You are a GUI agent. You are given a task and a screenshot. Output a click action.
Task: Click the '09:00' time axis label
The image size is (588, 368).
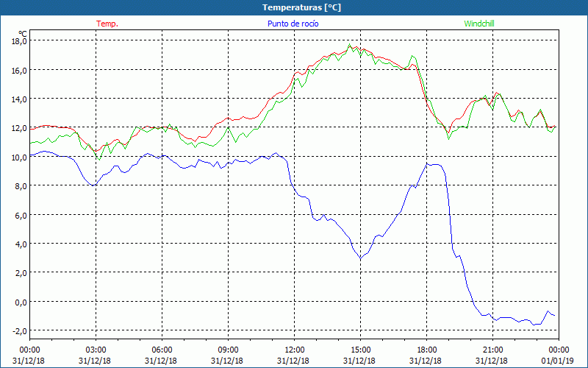pyautogui.click(x=228, y=350)
